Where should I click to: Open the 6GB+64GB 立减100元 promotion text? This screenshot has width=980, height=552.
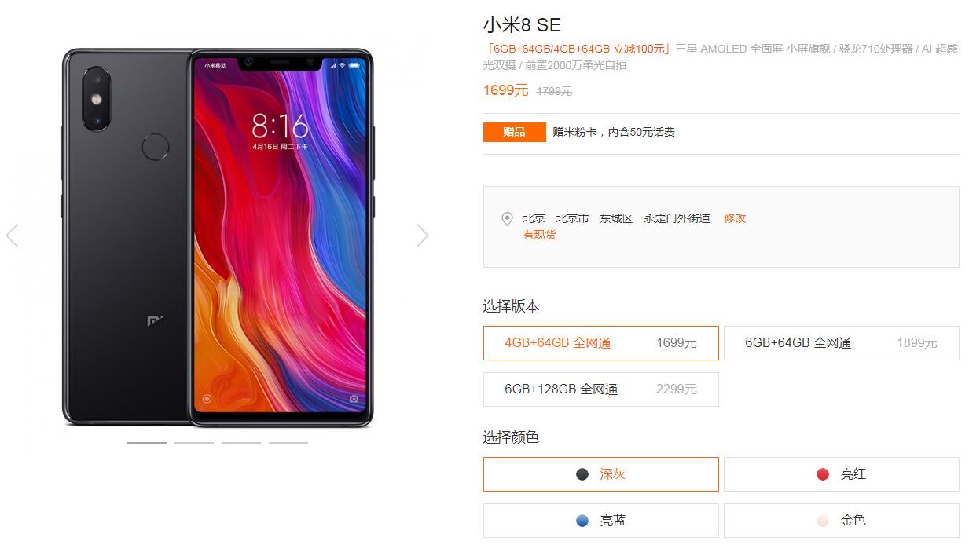[578, 49]
